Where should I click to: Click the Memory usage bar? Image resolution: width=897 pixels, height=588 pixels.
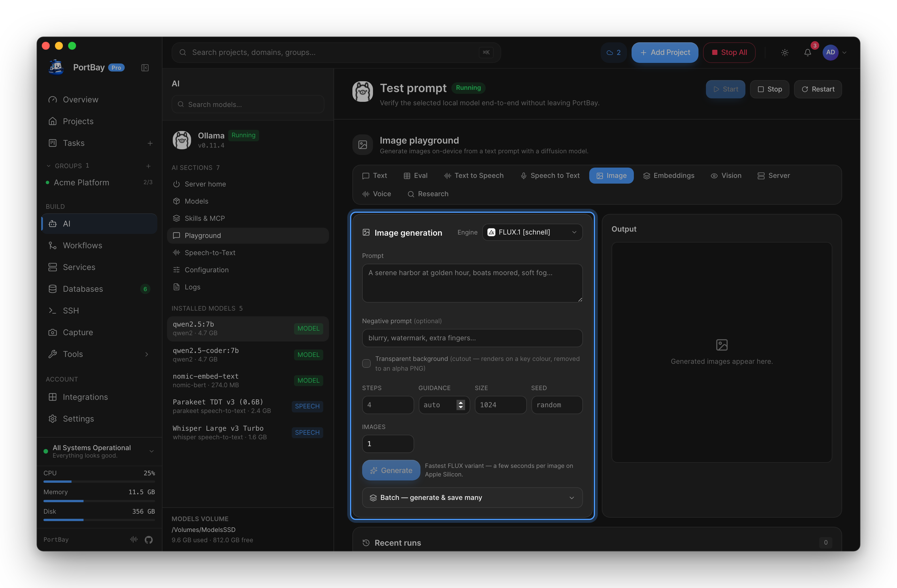pos(99,501)
